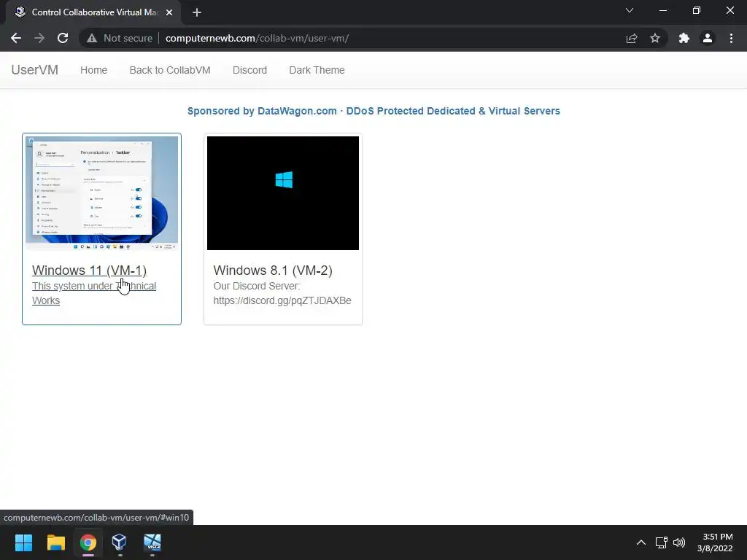Click the network tray icon
The height and width of the screenshot is (560, 747).
pyautogui.click(x=661, y=542)
